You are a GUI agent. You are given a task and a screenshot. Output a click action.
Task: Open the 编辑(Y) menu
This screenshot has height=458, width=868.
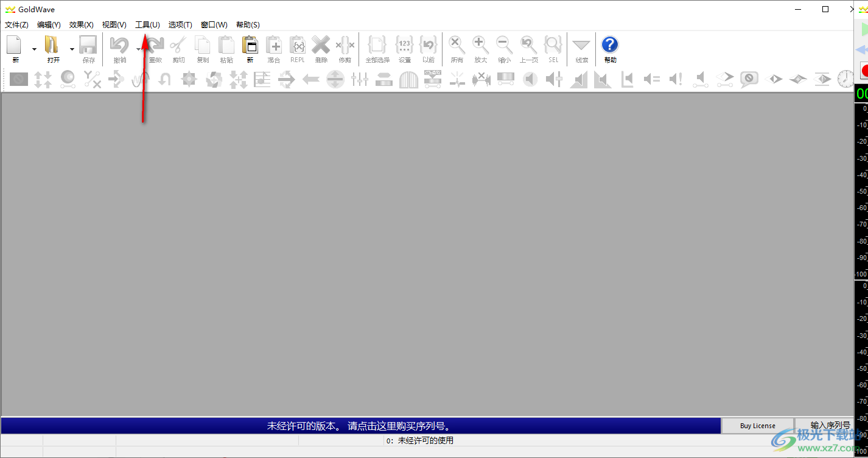pos(49,25)
